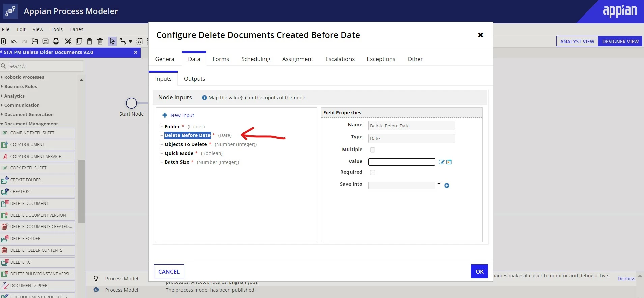
Task: Switch to DESIGNER VIEW
Action: click(x=620, y=42)
